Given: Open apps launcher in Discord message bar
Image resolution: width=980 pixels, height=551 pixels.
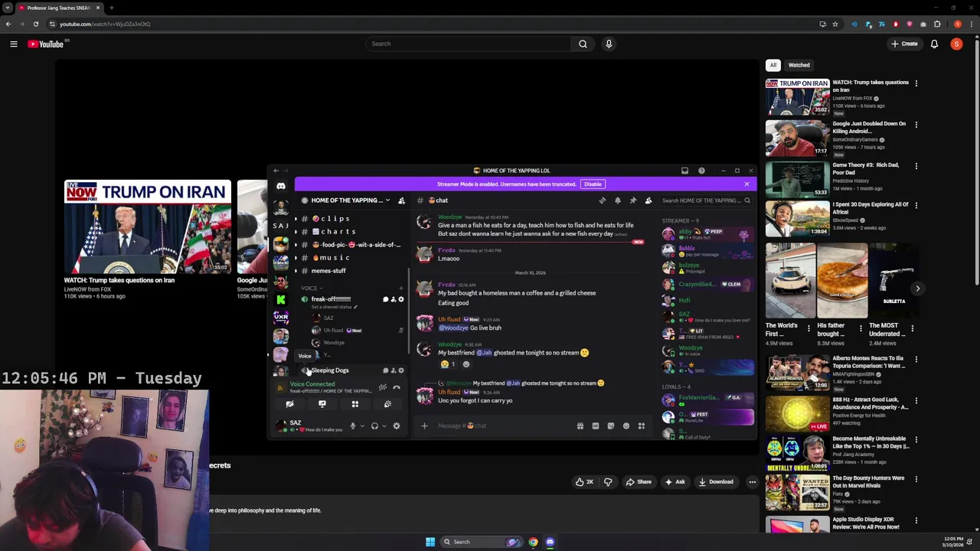Looking at the screenshot, I should pyautogui.click(x=642, y=426).
